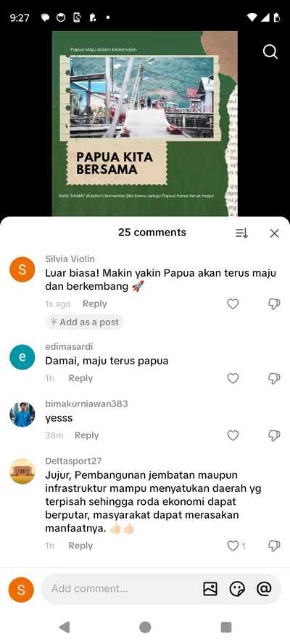Reply to Silvia Violin's comment

point(94,304)
